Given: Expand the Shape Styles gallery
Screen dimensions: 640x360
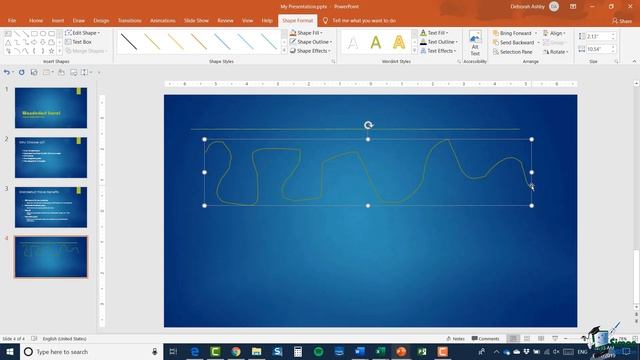Looking at the screenshot, I should tap(284, 51).
